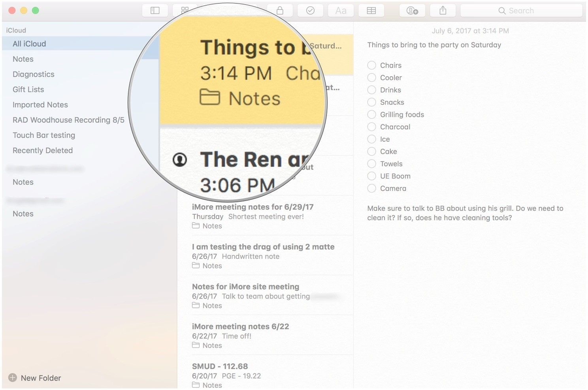Insert a checklist using the checkmark icon
588x390 pixels.
(311, 11)
